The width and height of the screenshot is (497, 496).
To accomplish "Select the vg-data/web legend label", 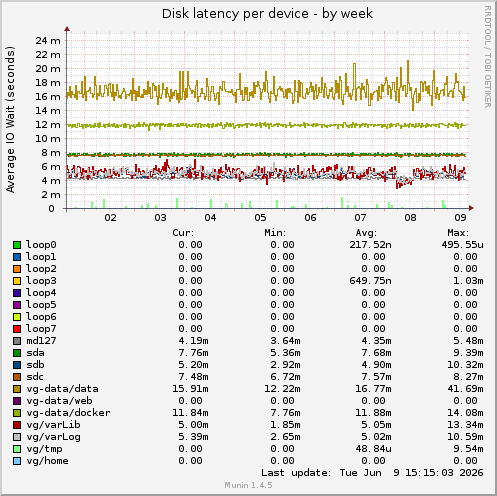I will [59, 401].
